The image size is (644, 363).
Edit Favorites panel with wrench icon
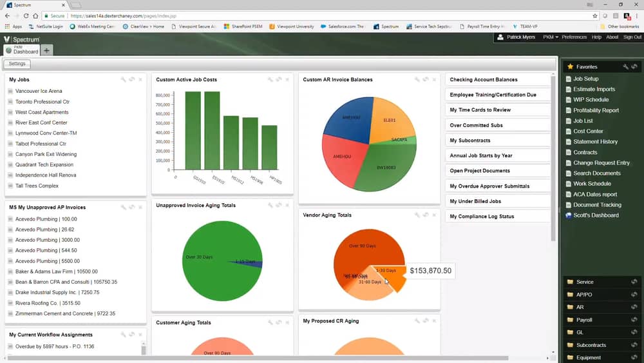625,66
